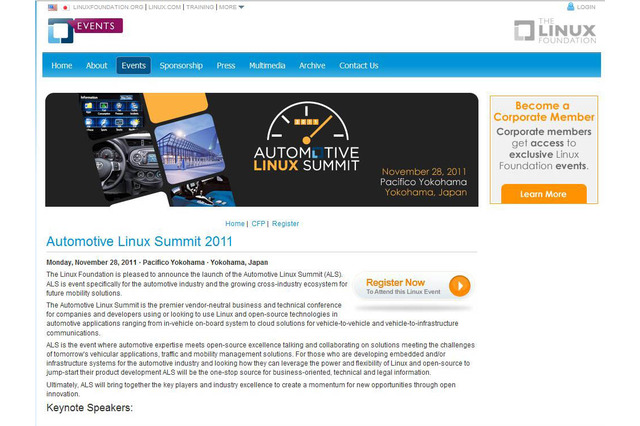The image size is (640, 426).
Task: Click the Automotive Linux Summit 2011 heading
Action: (x=139, y=241)
